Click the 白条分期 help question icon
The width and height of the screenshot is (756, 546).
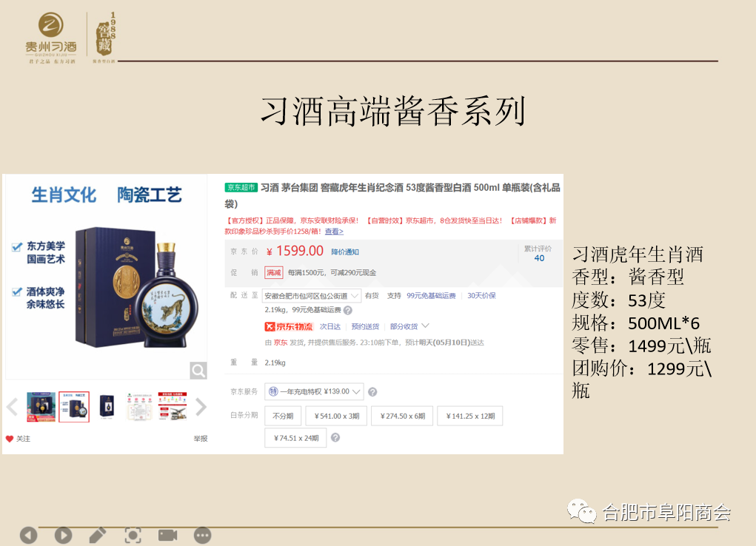click(335, 437)
